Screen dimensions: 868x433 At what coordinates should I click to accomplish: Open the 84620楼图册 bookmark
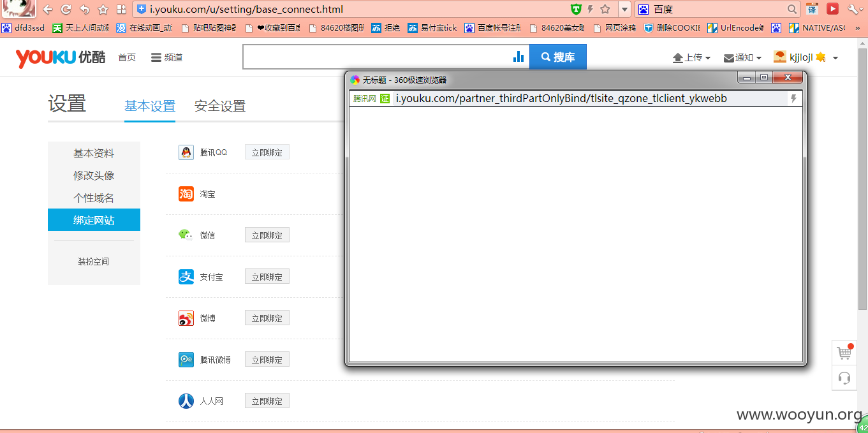(x=336, y=28)
